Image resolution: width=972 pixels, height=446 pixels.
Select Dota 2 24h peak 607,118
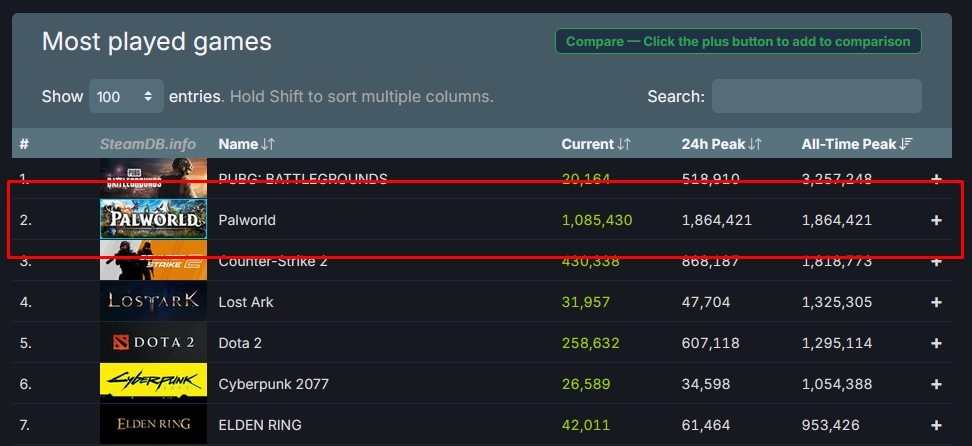click(710, 343)
